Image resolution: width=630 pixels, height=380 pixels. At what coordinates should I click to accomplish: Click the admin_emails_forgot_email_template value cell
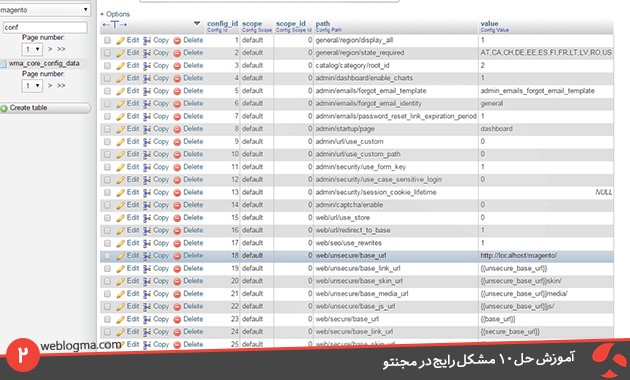click(x=537, y=91)
